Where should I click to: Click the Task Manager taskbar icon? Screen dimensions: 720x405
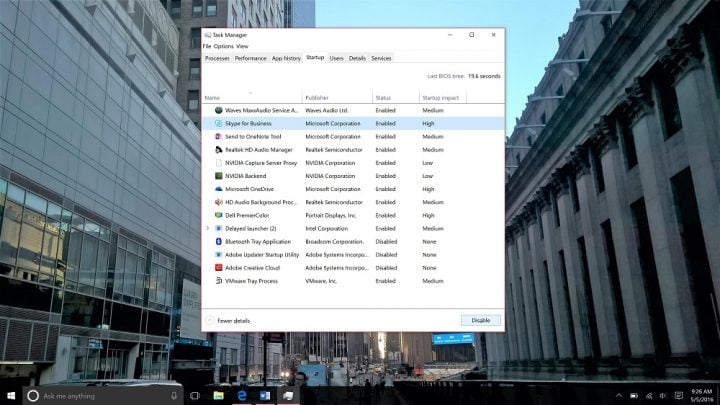point(288,395)
